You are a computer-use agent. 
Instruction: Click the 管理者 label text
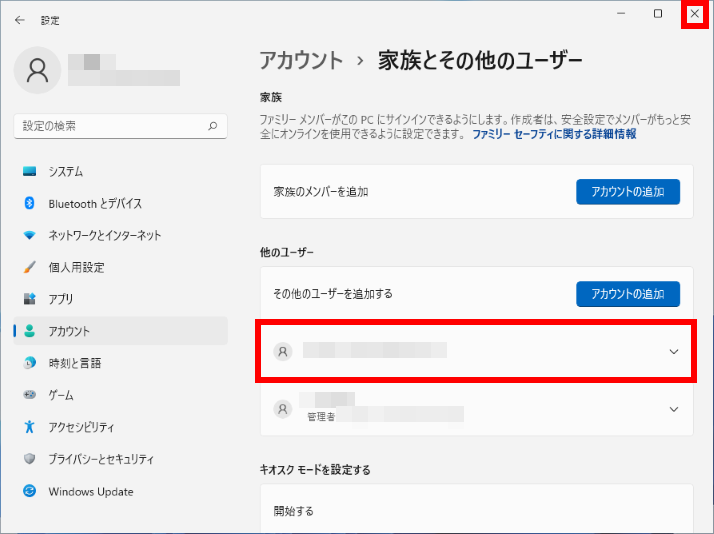point(321,417)
